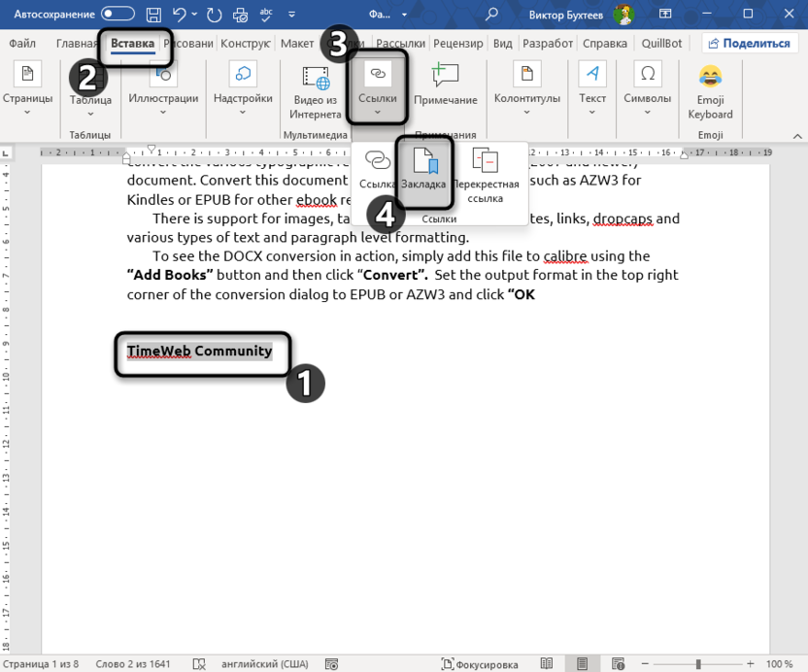Screen dimensions: 808x672
Task: Switch to the Рецензир tab
Action: pyautogui.click(x=458, y=44)
